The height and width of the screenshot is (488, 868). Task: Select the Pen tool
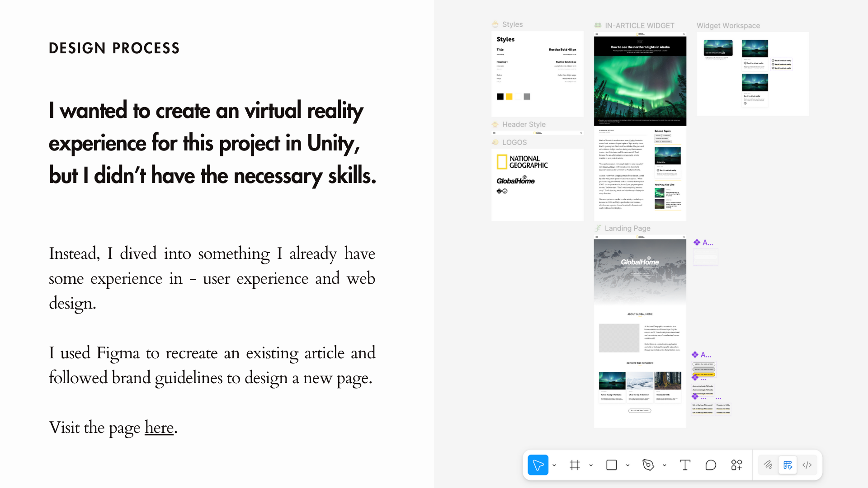[648, 465]
